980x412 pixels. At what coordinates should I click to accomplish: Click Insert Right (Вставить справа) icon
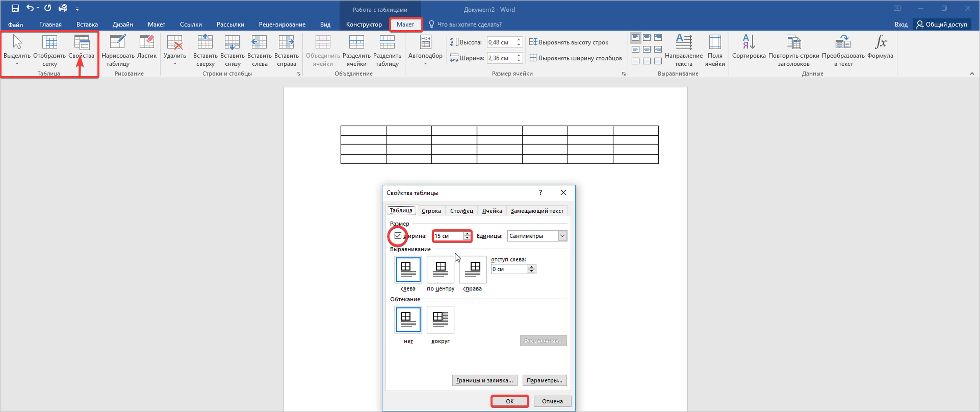286,43
